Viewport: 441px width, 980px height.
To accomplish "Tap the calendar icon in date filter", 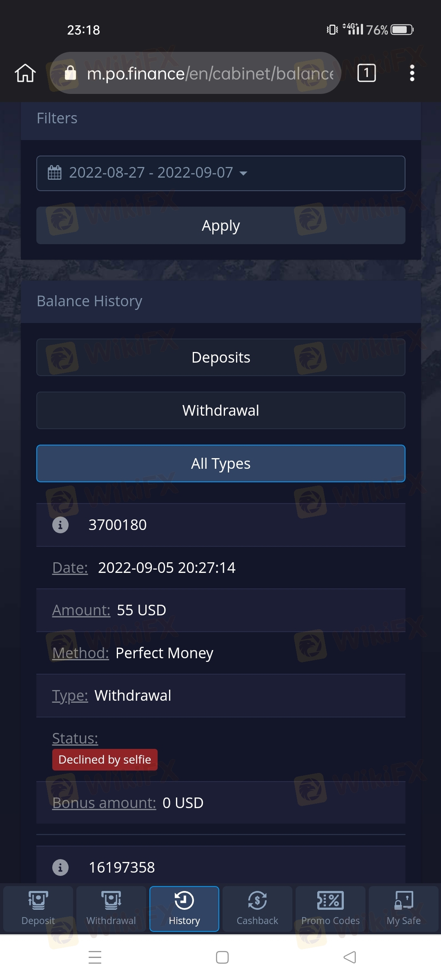I will (x=54, y=172).
